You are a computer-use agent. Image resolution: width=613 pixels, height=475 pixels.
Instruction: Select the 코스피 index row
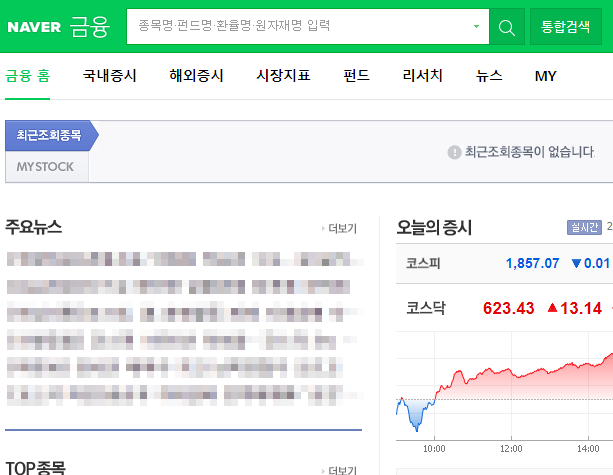tap(504, 263)
